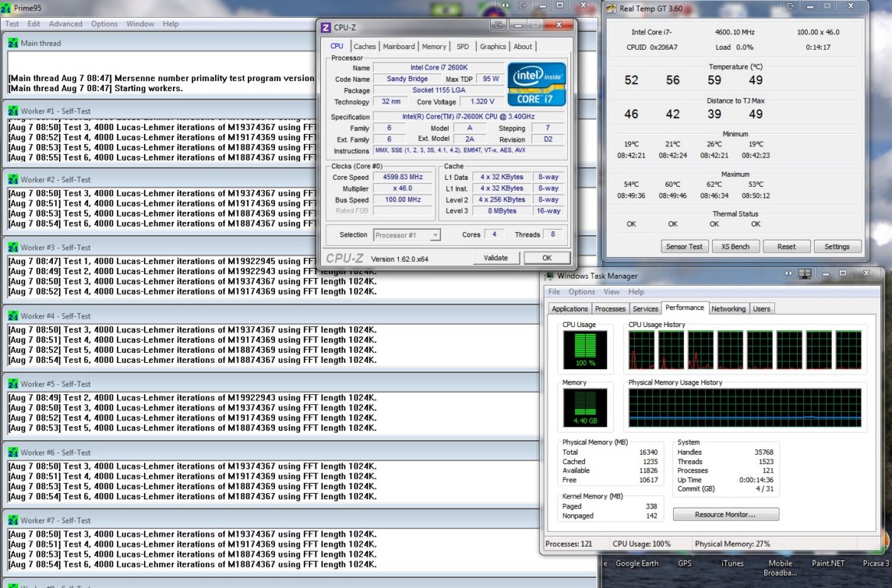Click the first core temperature reading 52

[x=632, y=80]
